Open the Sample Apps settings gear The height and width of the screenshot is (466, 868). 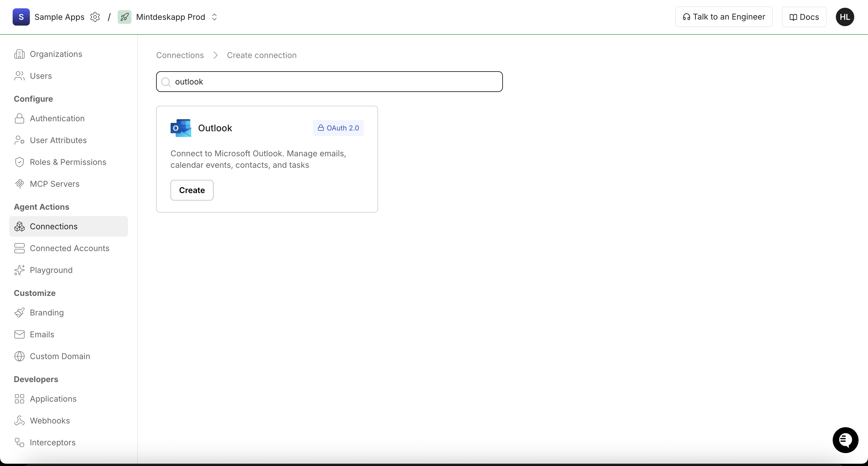click(95, 17)
